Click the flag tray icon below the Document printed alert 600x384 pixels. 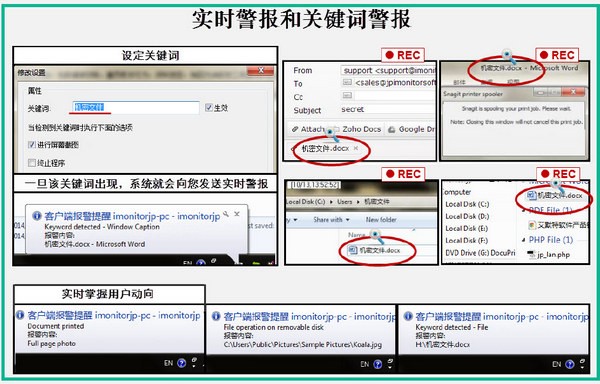coord(194,362)
